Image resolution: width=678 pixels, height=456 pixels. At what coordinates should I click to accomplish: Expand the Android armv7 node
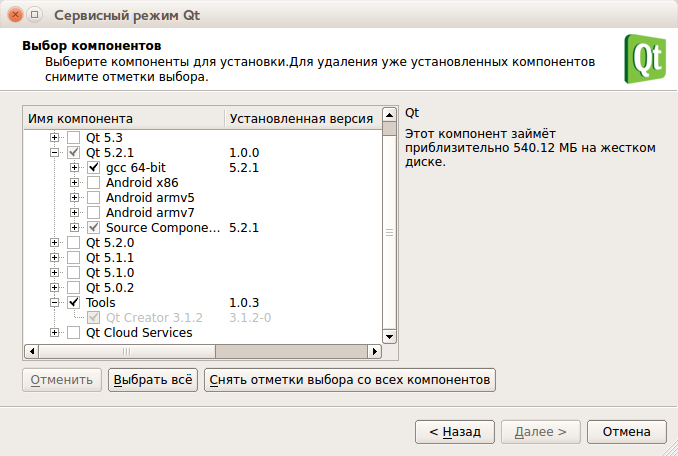pos(74,212)
